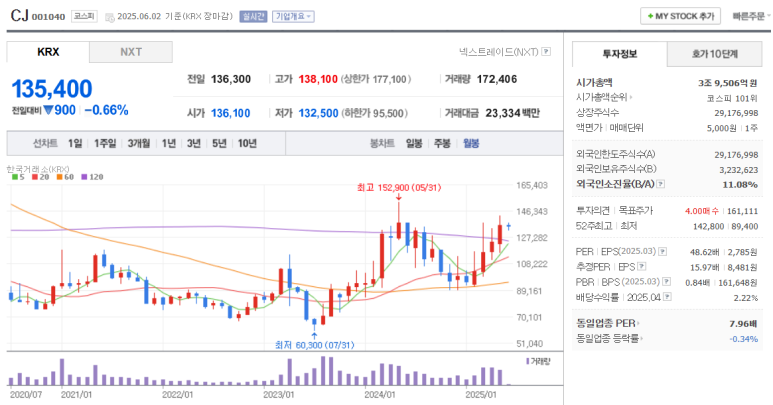Show the 1일 line chart
The image size is (773, 405).
[75, 143]
